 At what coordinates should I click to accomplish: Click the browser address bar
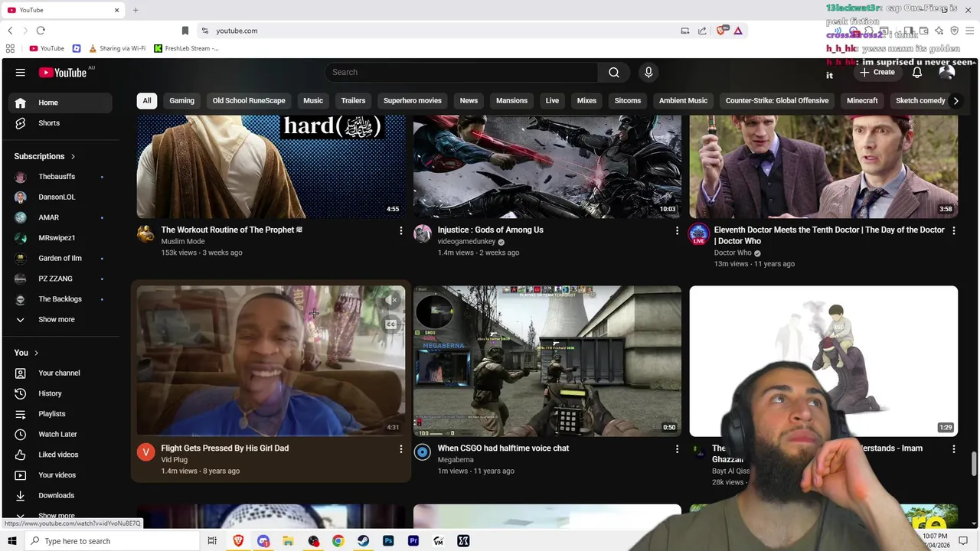[x=444, y=31]
